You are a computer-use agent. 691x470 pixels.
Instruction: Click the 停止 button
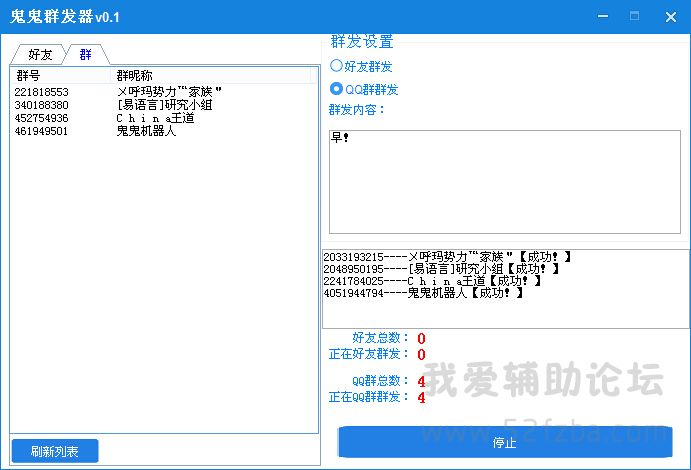pyautogui.click(x=505, y=442)
